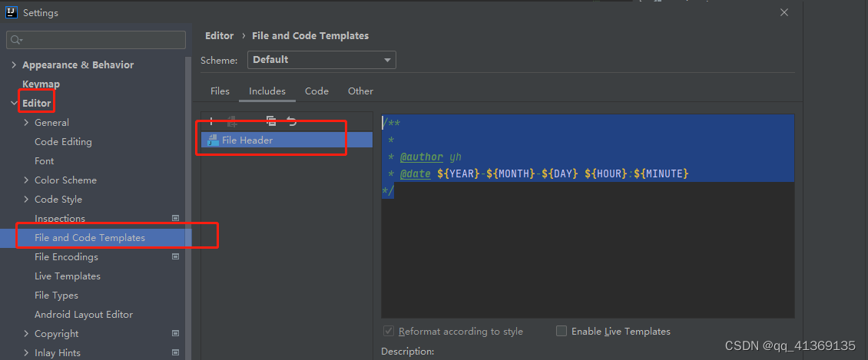This screenshot has width=868, height=360.
Task: Select Keymap in settings tree
Action: point(41,84)
